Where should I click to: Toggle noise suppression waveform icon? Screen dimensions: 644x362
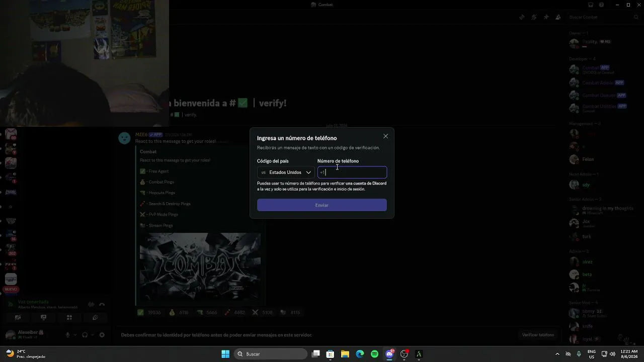[x=91, y=304]
